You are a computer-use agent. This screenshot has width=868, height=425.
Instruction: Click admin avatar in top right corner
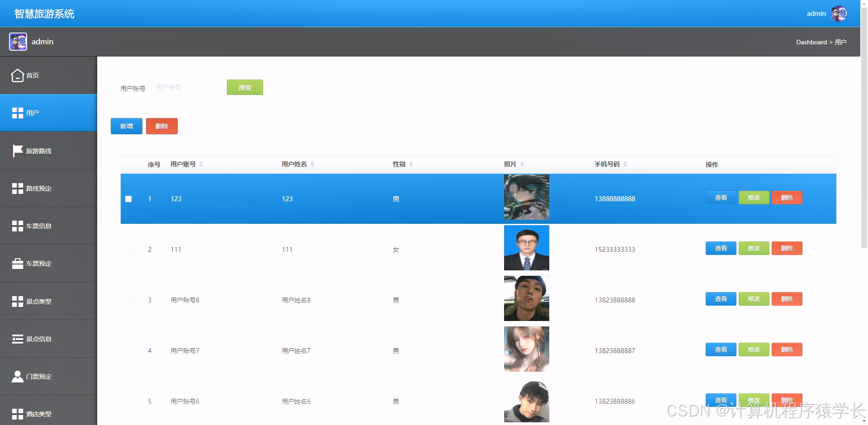839,14
